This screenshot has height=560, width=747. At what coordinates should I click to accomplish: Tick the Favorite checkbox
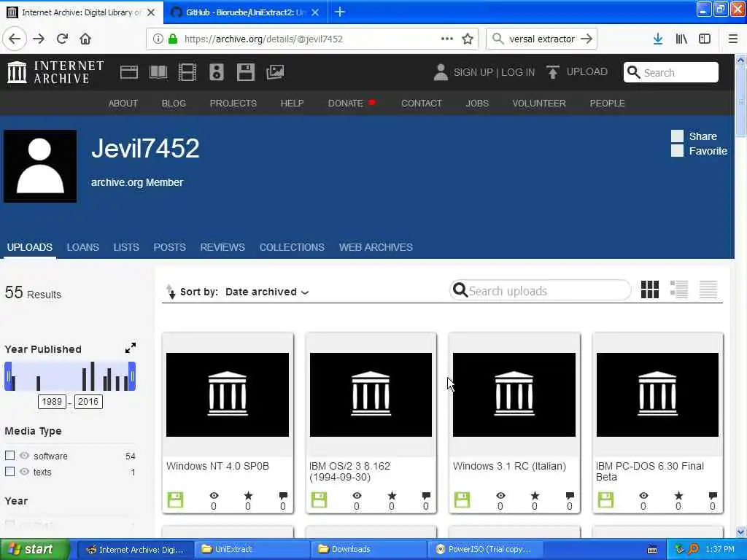pyautogui.click(x=677, y=150)
